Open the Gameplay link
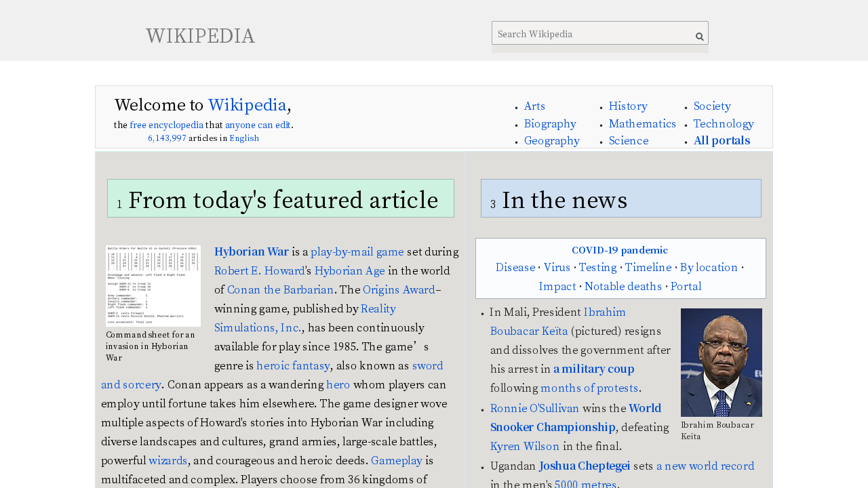This screenshot has height=488, width=868. (397, 461)
